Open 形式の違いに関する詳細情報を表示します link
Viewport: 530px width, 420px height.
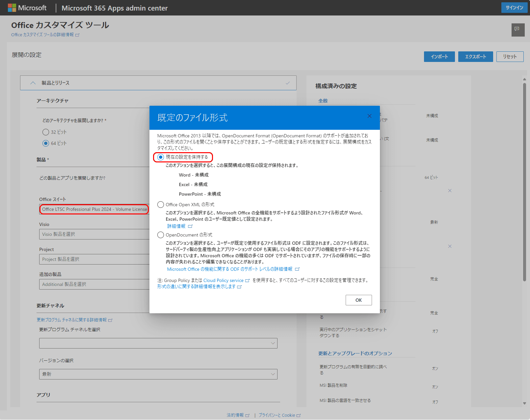coord(197,287)
